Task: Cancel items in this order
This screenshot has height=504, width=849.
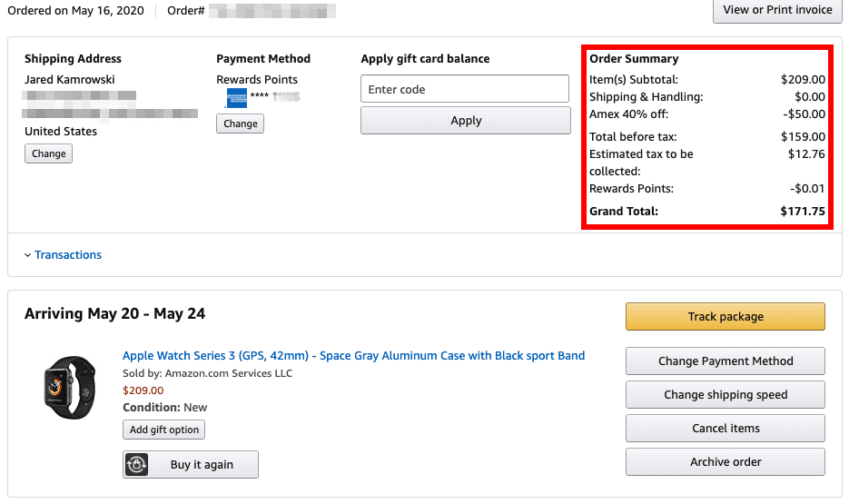Action: 725,428
